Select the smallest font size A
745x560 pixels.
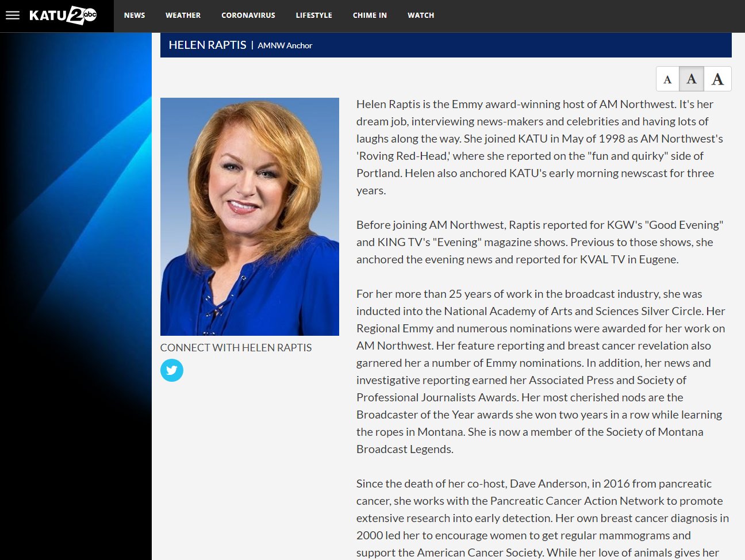tap(667, 79)
